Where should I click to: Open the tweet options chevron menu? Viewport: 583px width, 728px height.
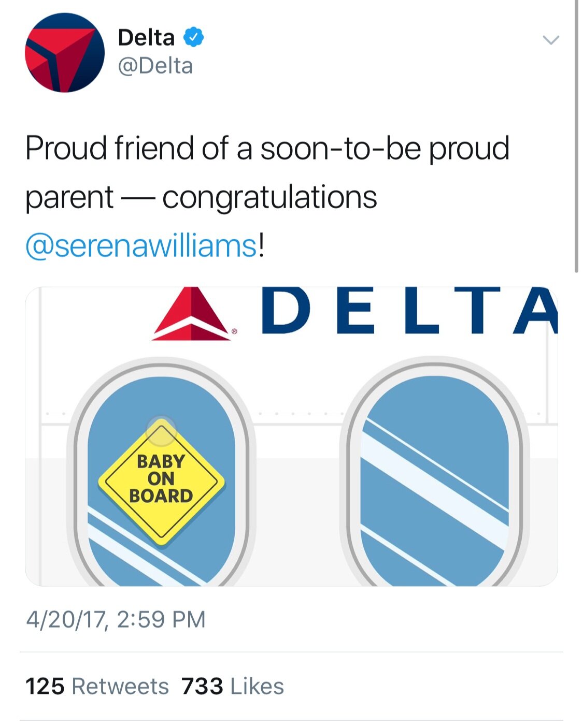pos(550,40)
